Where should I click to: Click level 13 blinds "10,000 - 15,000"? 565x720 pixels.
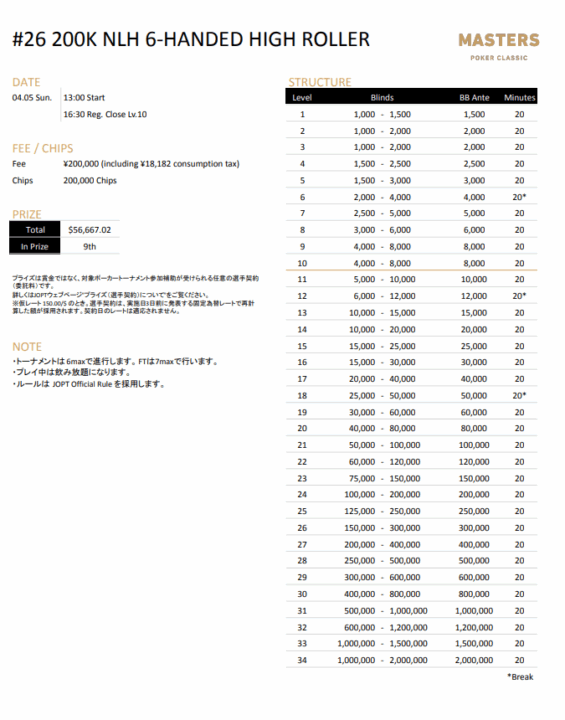pyautogui.click(x=382, y=313)
